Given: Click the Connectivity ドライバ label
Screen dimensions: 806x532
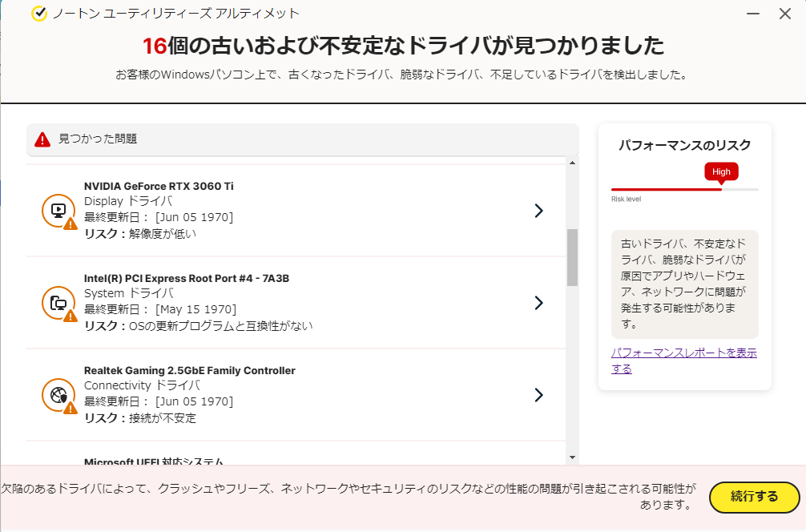Looking at the screenshot, I should pyautogui.click(x=142, y=385).
